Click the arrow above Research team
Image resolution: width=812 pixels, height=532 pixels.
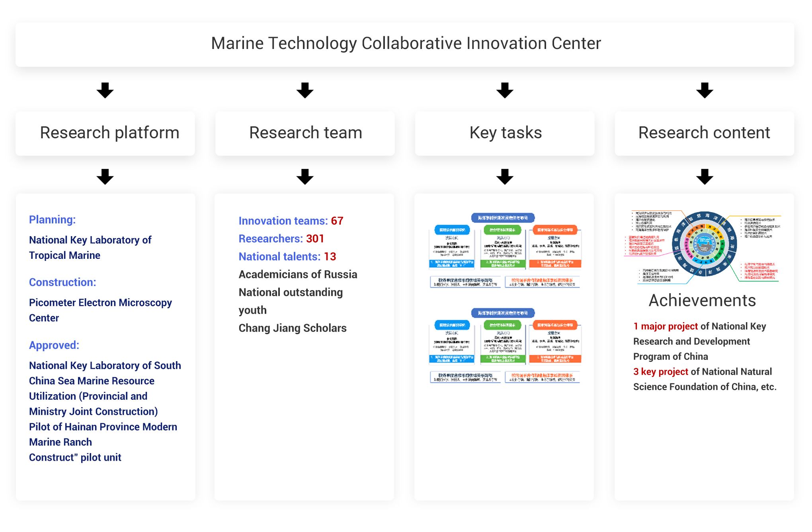[305, 90]
